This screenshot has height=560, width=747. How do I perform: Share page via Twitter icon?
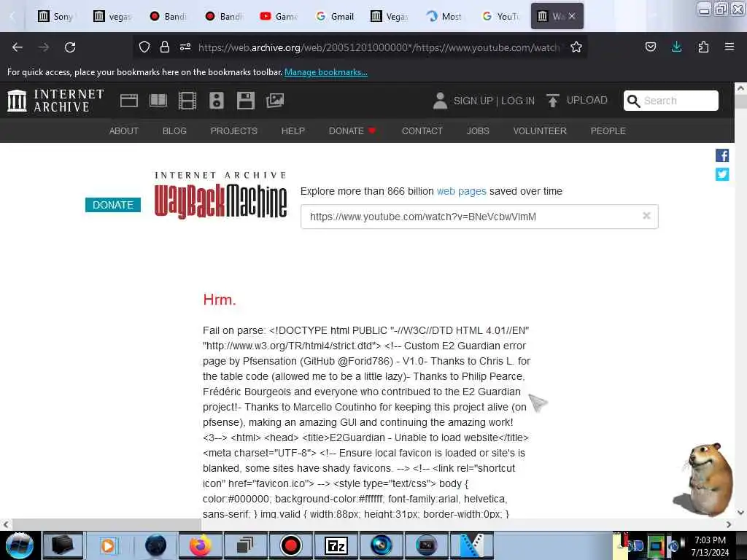tap(721, 174)
